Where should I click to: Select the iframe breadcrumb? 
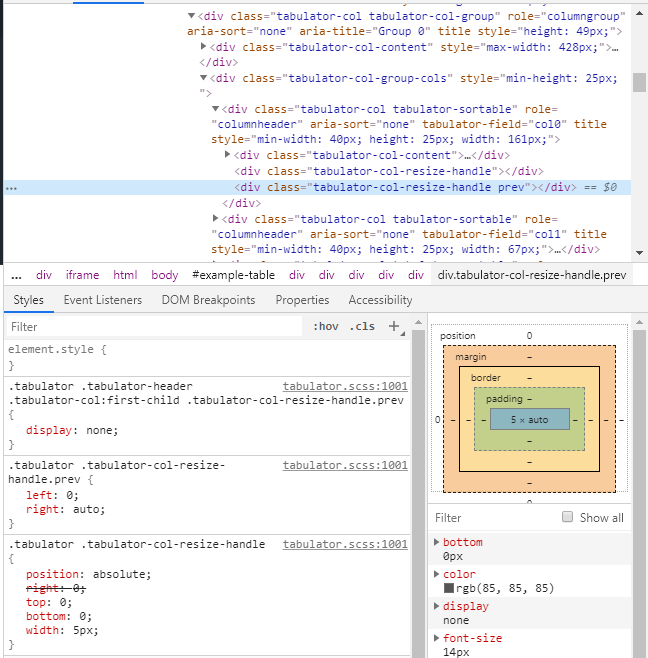82,275
